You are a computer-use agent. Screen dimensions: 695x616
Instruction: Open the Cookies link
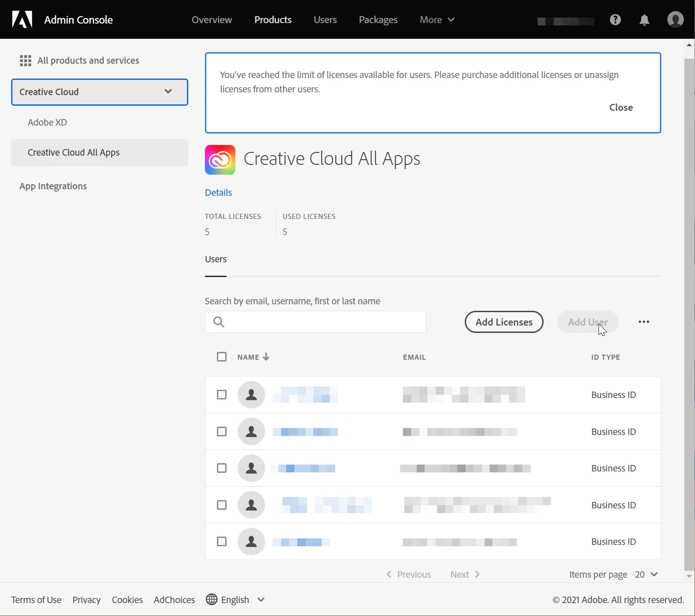pos(127,600)
